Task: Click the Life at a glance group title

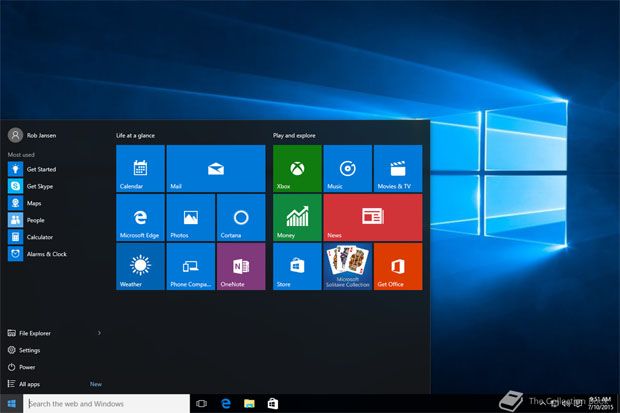Action: pos(136,136)
